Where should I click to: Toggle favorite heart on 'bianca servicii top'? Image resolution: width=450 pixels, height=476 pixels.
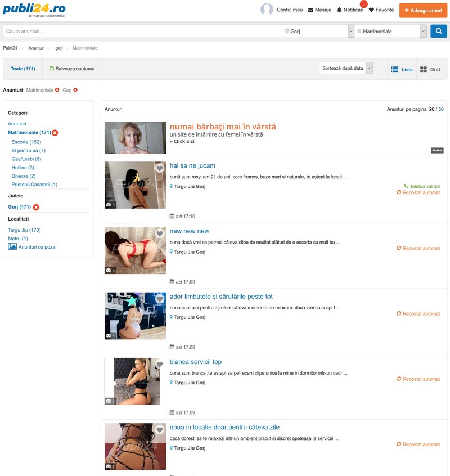pos(160,365)
